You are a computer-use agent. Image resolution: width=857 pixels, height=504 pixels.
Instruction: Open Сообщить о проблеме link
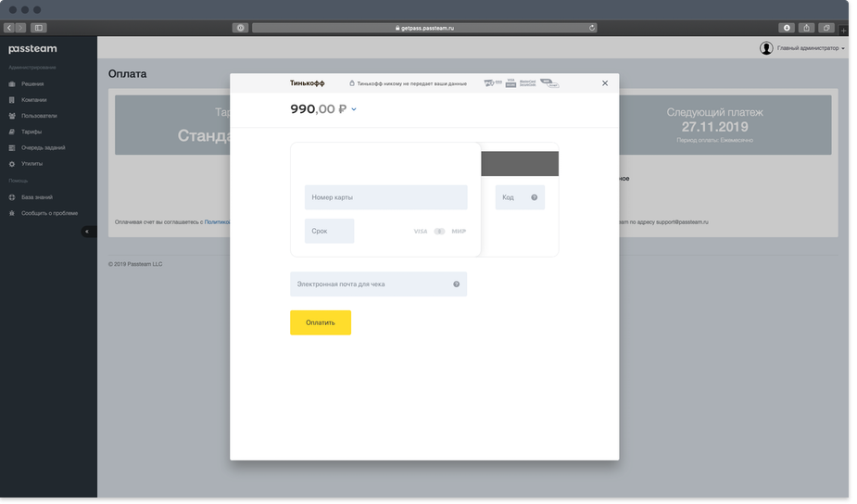(49, 213)
